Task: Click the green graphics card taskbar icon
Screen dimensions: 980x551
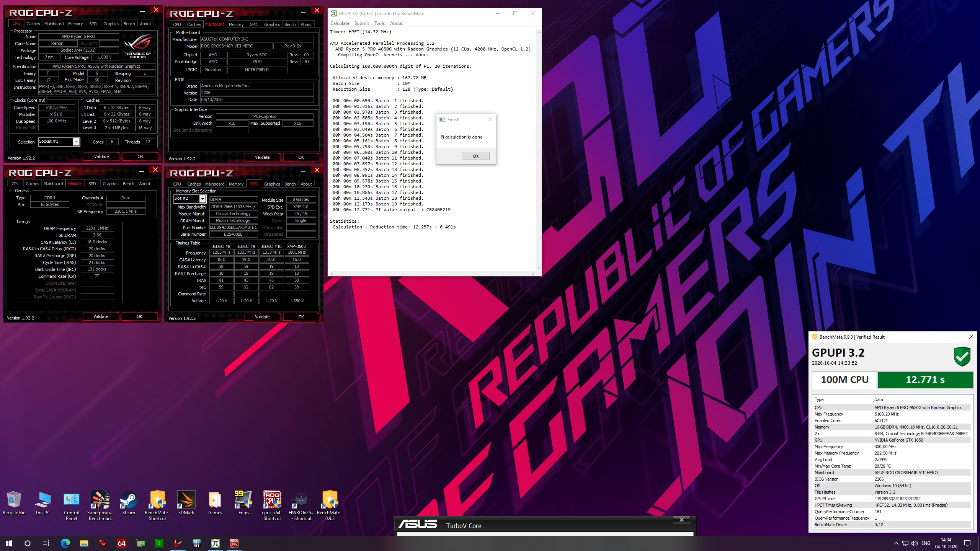Action: pos(140,543)
